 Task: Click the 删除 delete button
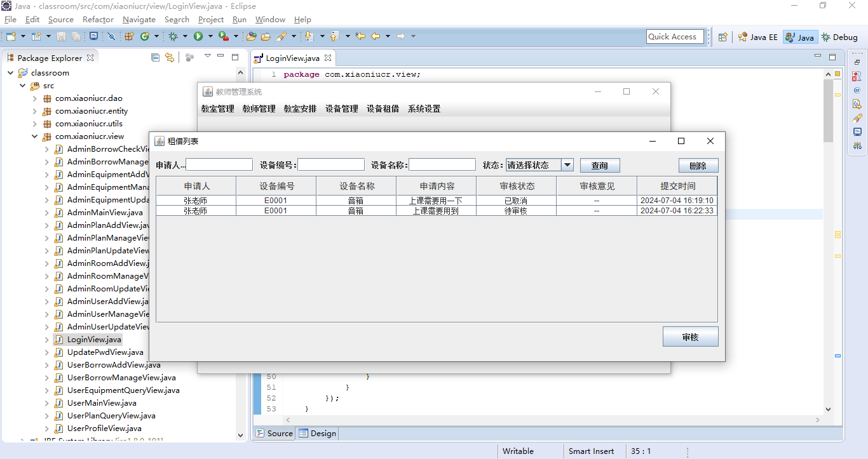coord(698,166)
